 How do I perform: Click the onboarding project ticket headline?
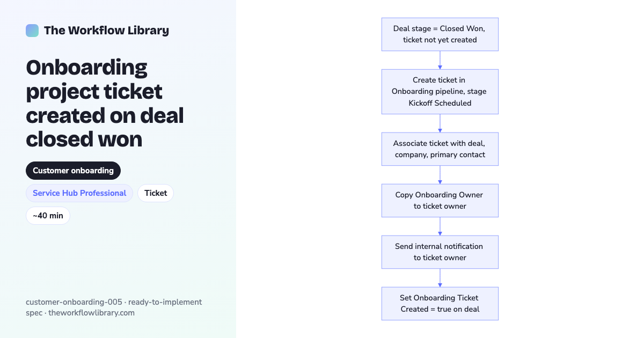[105, 104]
